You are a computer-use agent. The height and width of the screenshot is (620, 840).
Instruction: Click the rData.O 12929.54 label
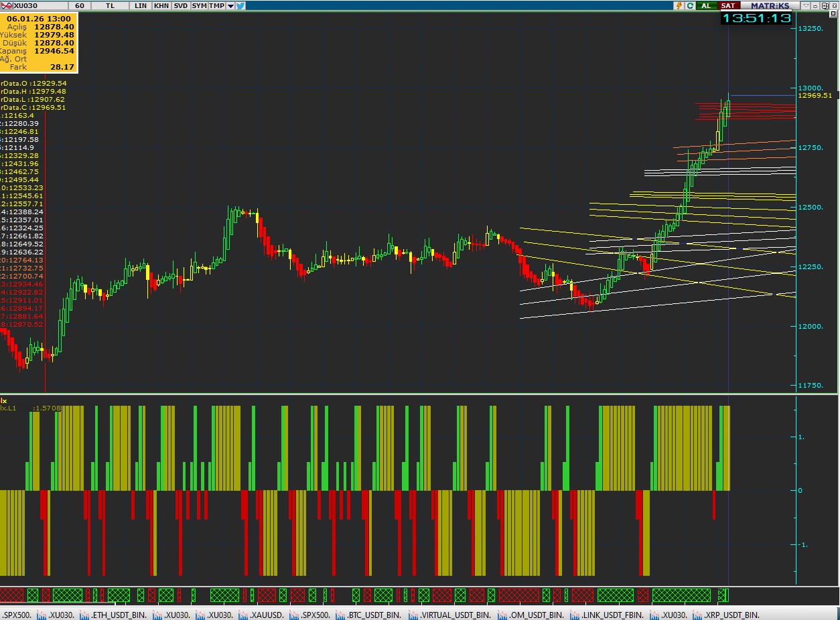coord(33,83)
